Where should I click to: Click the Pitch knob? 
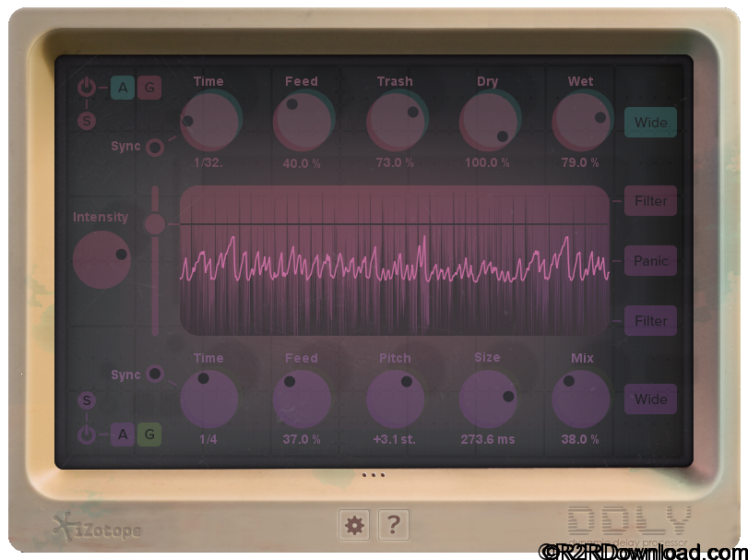[395, 399]
